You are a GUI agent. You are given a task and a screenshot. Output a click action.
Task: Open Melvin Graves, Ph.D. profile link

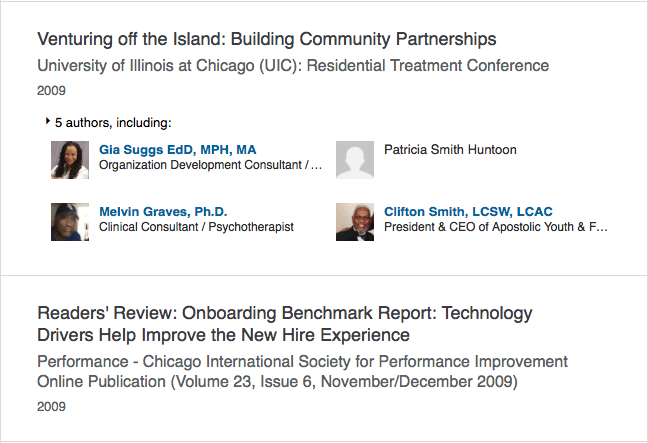pos(163,212)
